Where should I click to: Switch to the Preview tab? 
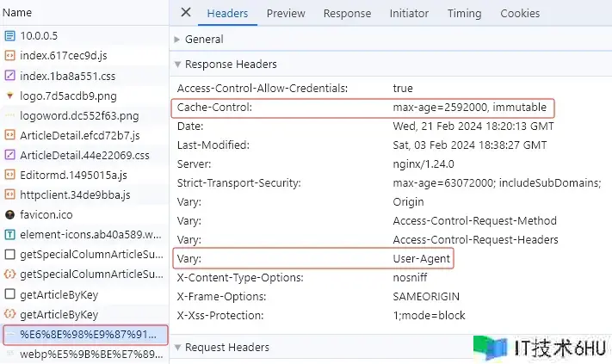tap(285, 13)
